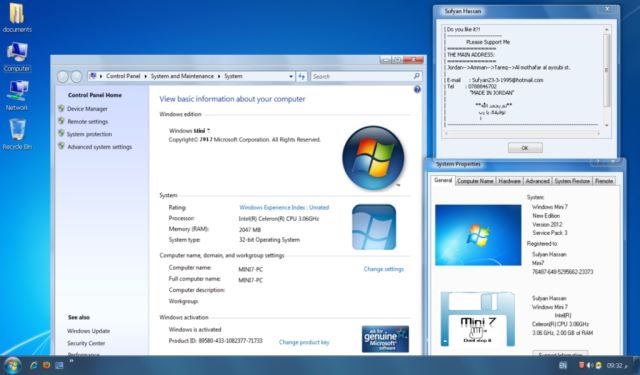Image resolution: width=640 pixels, height=375 pixels.
Task: Open the Network desktop icon
Action: point(17,95)
